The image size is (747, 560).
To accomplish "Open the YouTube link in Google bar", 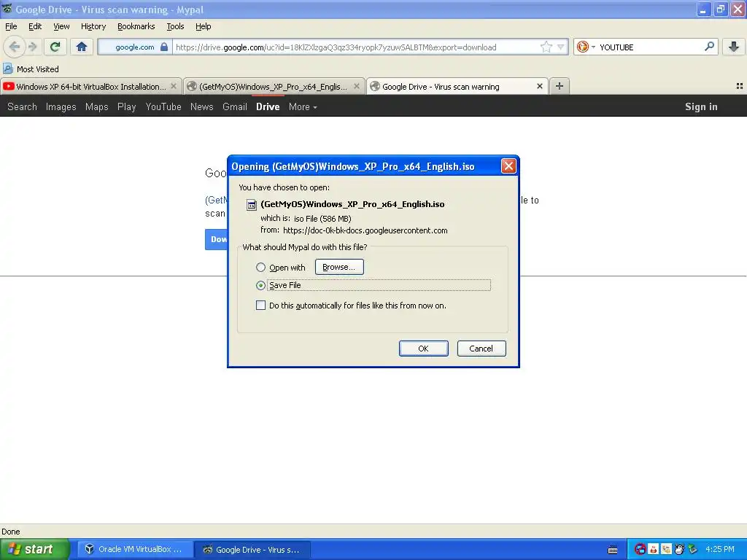I will point(163,106).
